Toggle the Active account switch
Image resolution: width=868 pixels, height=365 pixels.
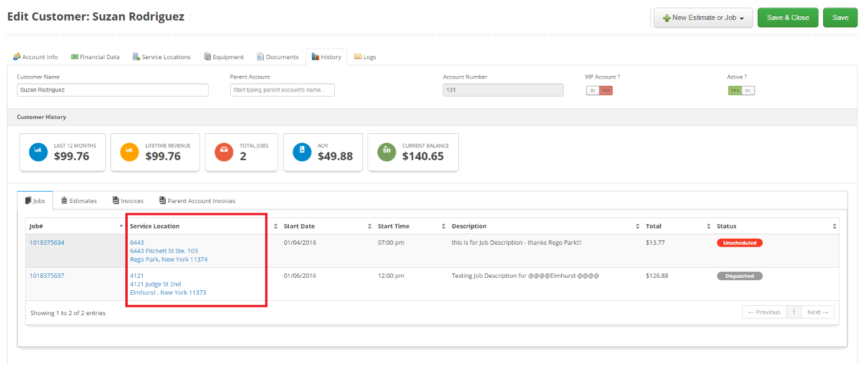741,90
